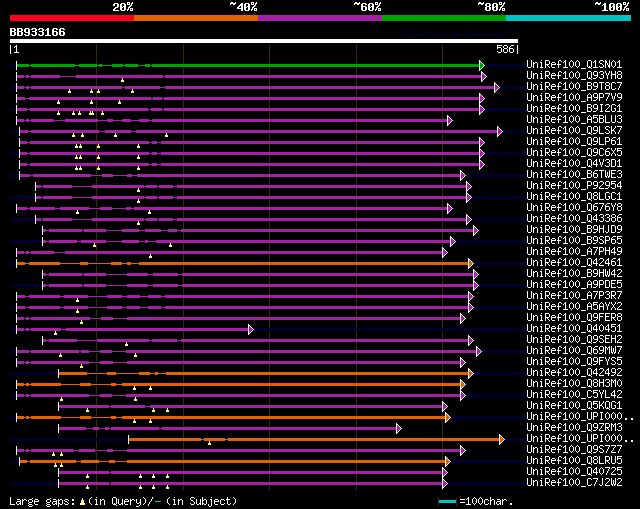This screenshot has height=509, width=640.
Task: Click the cyan 100char scale bar
Action: [x=447, y=501]
